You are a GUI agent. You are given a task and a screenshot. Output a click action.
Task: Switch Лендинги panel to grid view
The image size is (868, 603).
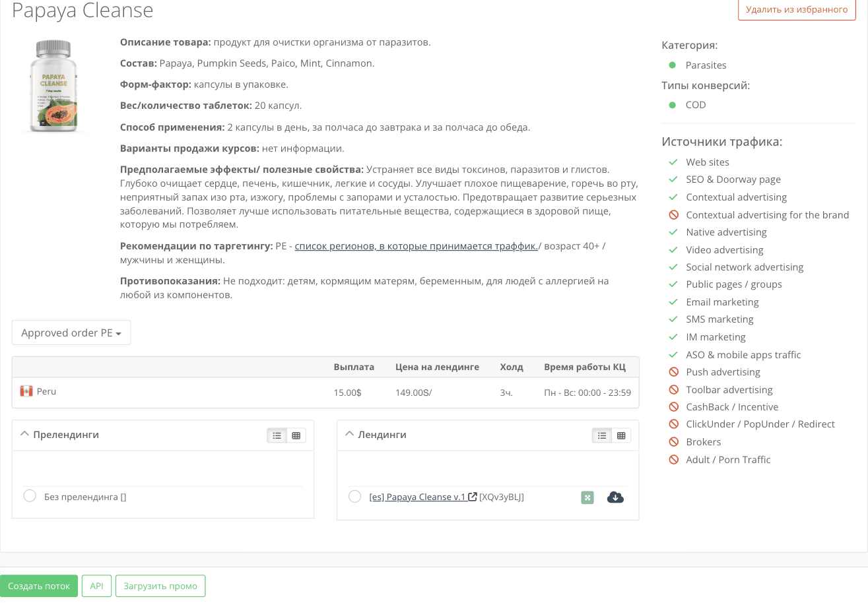[621, 435]
